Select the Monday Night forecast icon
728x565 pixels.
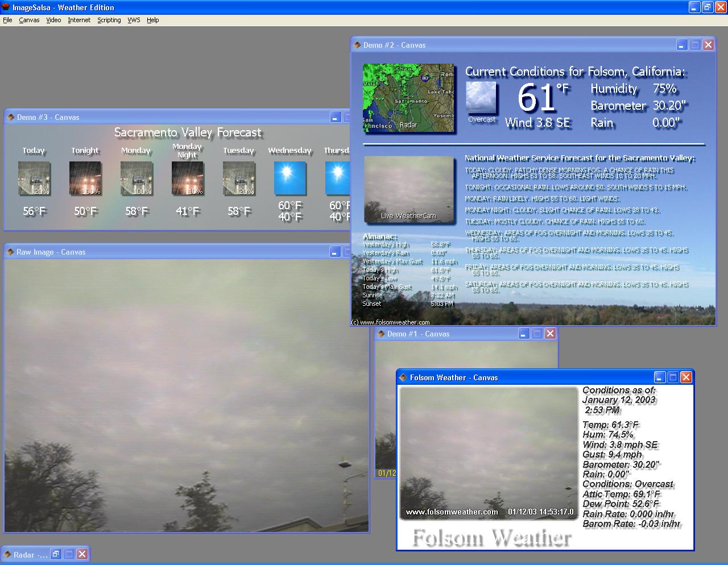[x=188, y=178]
